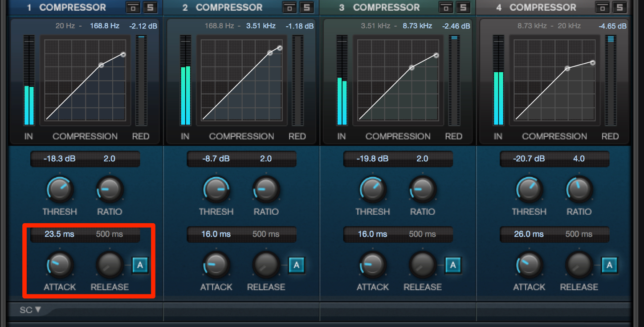Solo band 4 compressor
644x327 pixels.
620,7
